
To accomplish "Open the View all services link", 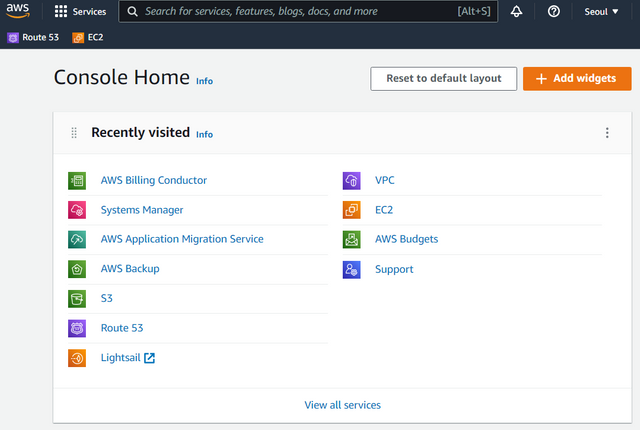I will [342, 405].
